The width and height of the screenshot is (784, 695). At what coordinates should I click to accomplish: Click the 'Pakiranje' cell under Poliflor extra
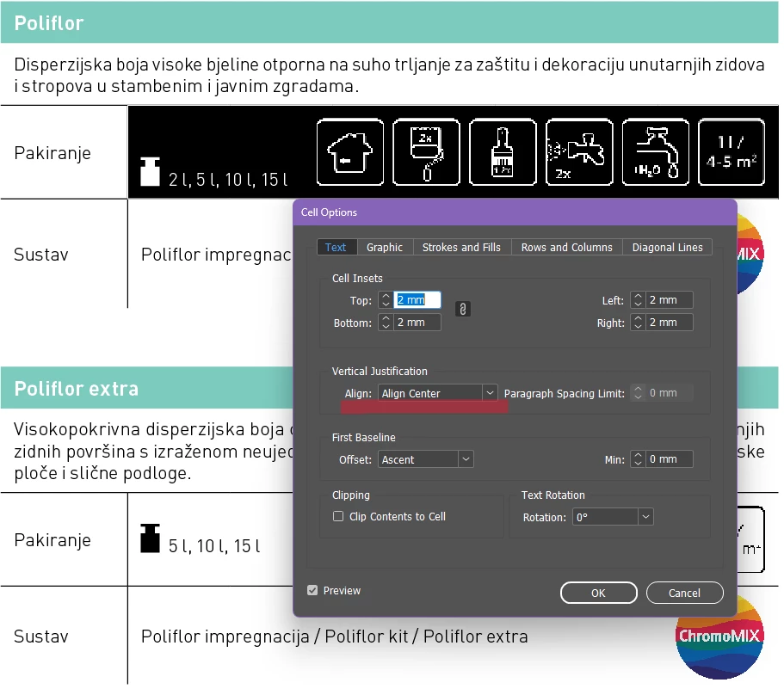64,539
